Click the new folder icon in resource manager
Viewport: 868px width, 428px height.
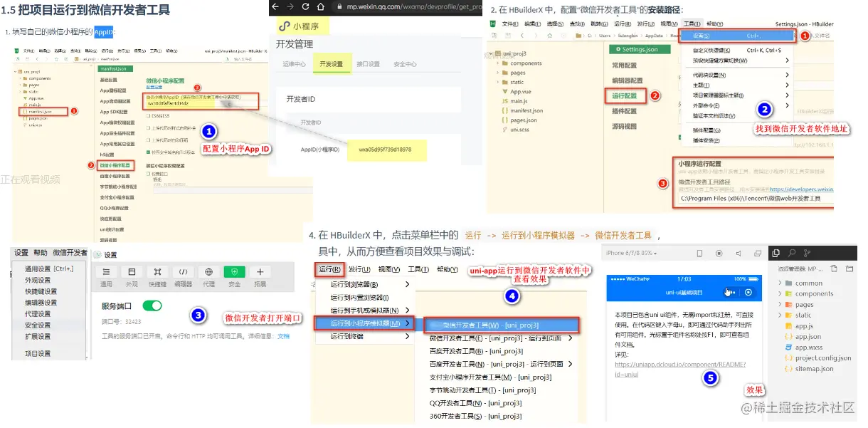(x=850, y=269)
